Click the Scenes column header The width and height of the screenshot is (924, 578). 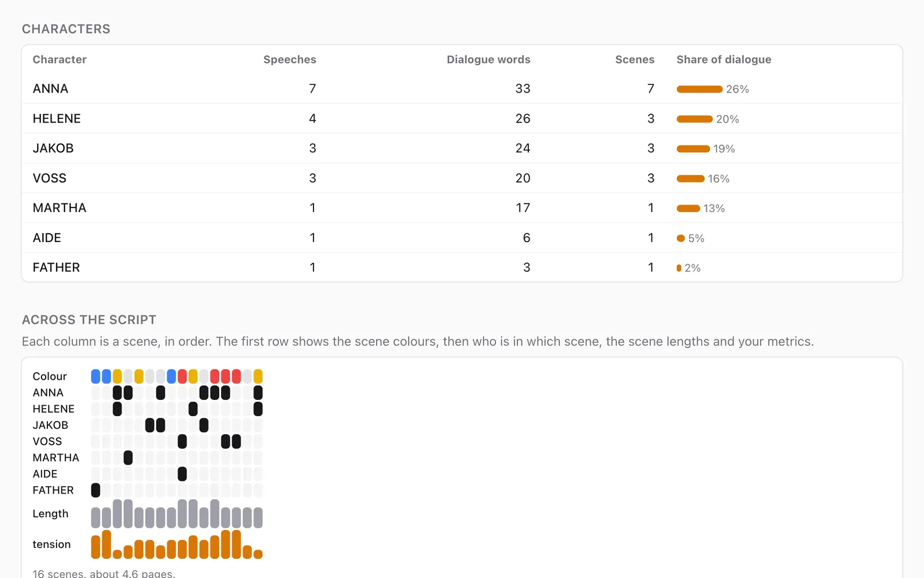[x=635, y=60]
